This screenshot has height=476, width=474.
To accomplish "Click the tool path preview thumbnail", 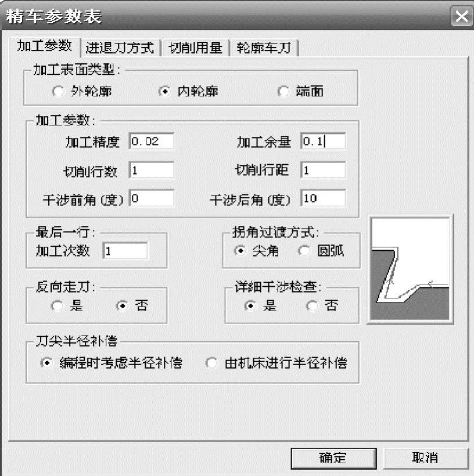I will pyautogui.click(x=411, y=269).
